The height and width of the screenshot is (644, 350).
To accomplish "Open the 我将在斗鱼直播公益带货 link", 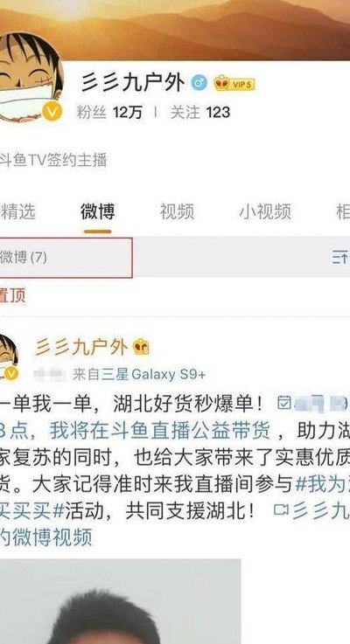I will click(160, 431).
